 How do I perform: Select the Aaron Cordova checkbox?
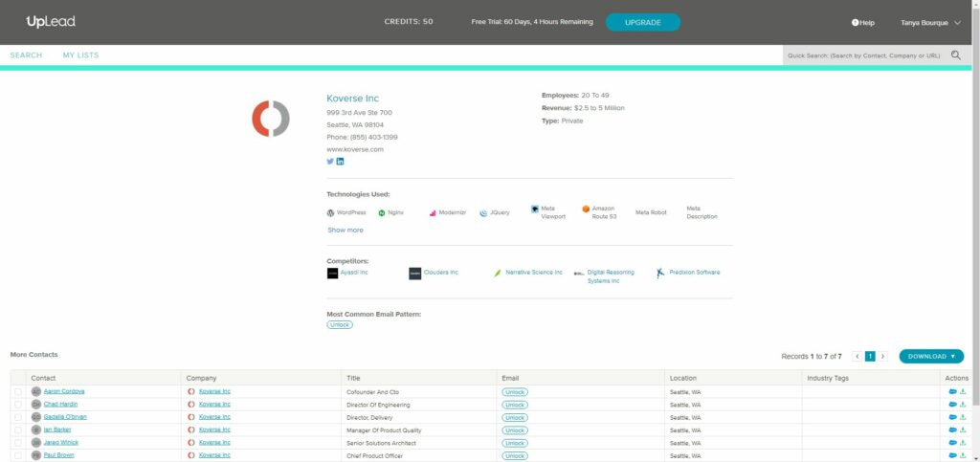(18, 392)
